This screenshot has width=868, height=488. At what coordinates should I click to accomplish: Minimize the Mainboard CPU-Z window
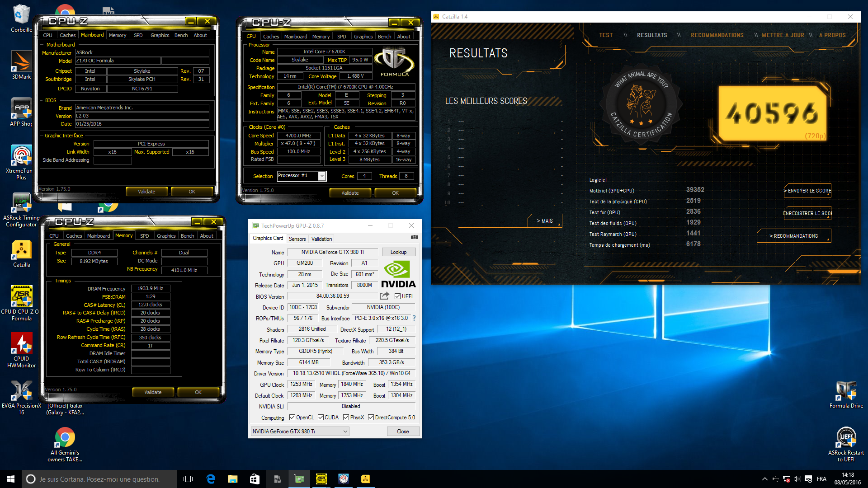click(x=191, y=21)
